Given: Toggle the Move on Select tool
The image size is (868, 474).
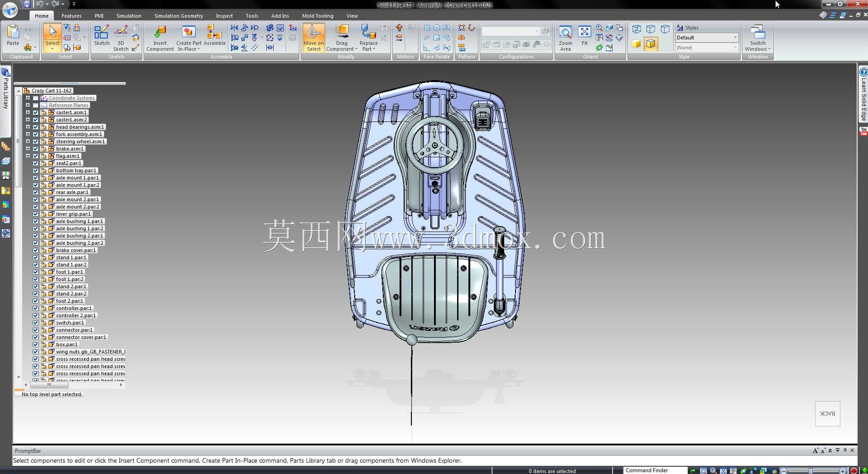Looking at the screenshot, I should click(313, 38).
